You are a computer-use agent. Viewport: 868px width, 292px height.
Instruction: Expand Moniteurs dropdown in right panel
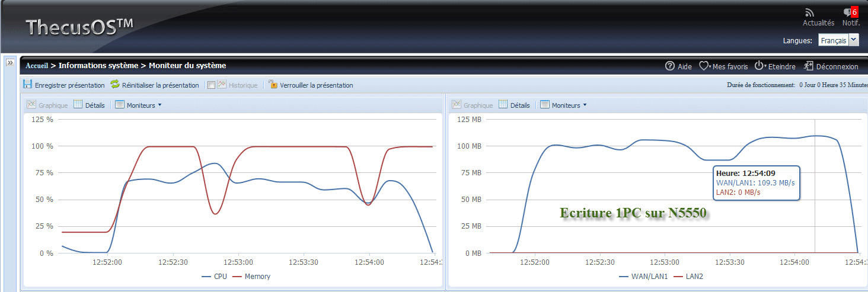[563, 105]
